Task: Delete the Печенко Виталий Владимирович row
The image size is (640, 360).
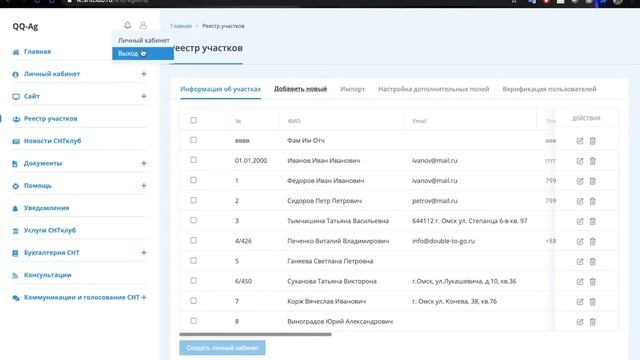Action: click(x=593, y=241)
